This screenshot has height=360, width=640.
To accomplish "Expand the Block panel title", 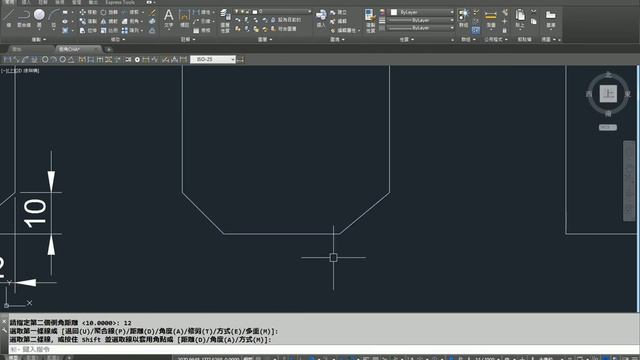I will pyautogui.click(x=337, y=40).
